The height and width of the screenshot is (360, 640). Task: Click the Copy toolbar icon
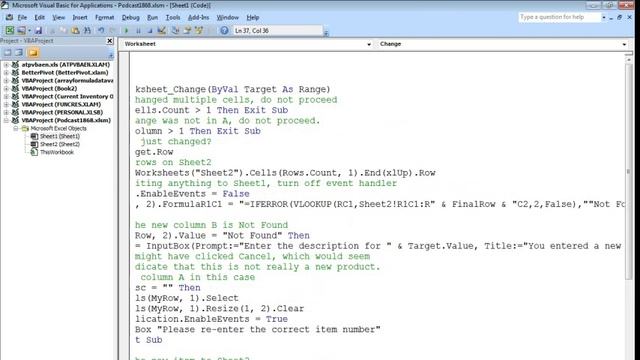point(63,31)
